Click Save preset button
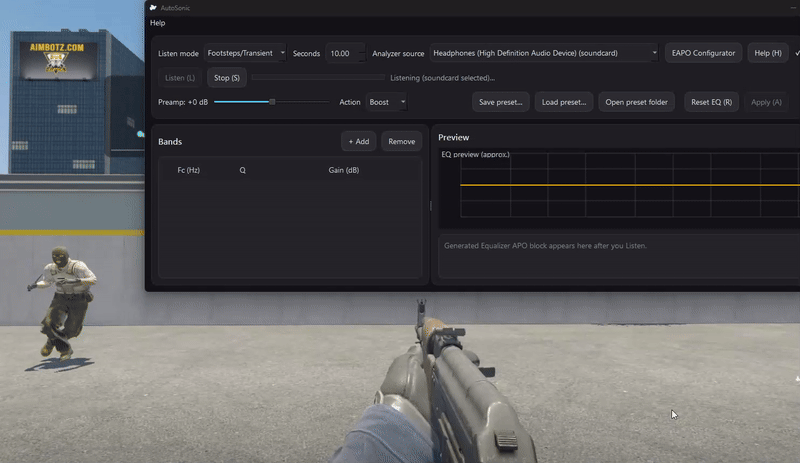This screenshot has height=463, width=800. pyautogui.click(x=500, y=102)
